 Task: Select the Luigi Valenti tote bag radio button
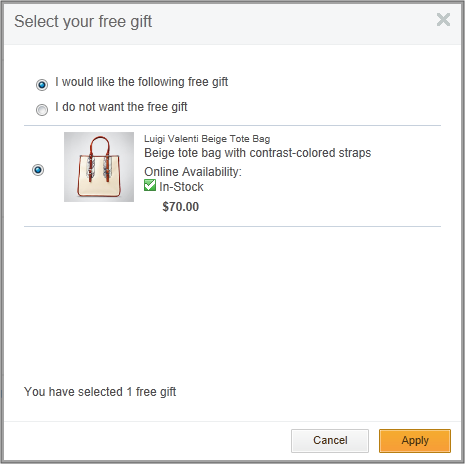(38, 170)
